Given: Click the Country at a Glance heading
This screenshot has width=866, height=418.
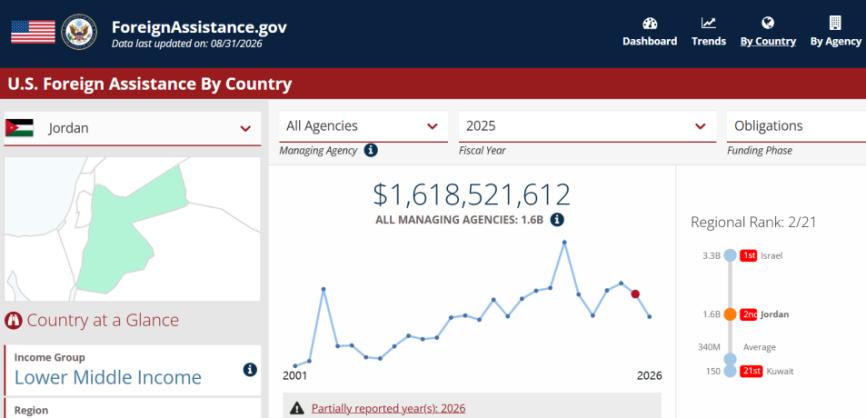Looking at the screenshot, I should (x=103, y=320).
